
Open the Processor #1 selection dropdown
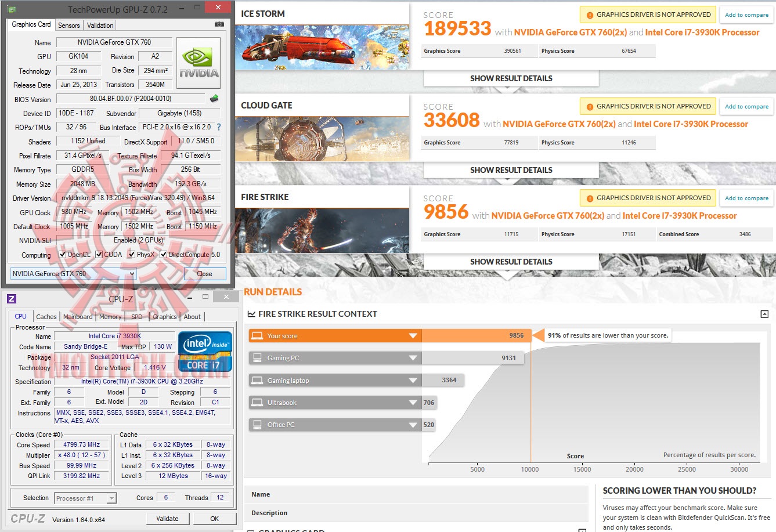coord(85,498)
